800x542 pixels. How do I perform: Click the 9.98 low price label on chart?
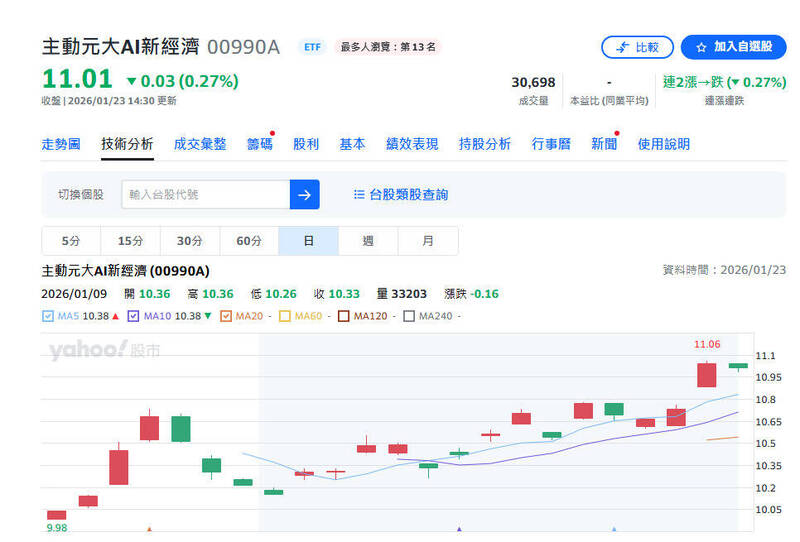pyautogui.click(x=57, y=528)
